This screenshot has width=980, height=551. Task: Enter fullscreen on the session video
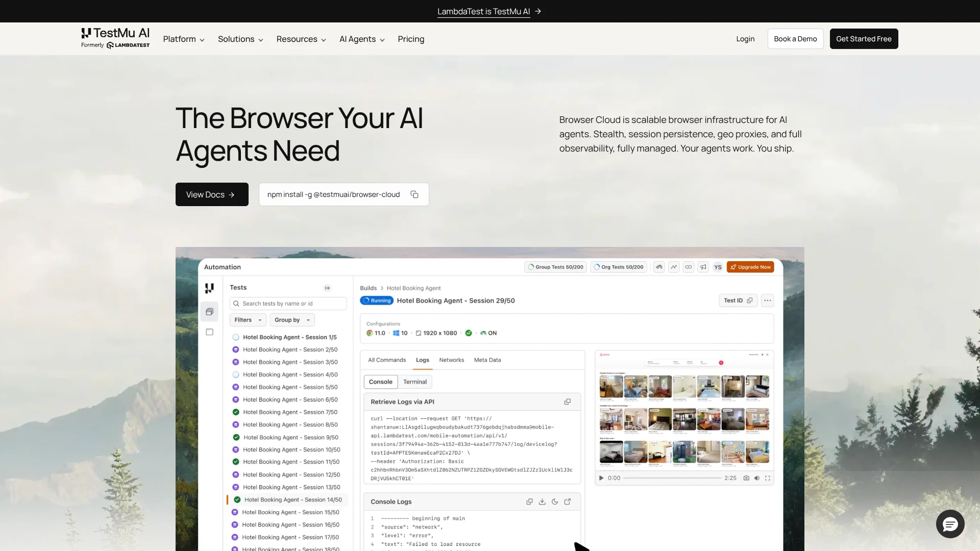pos(767,478)
